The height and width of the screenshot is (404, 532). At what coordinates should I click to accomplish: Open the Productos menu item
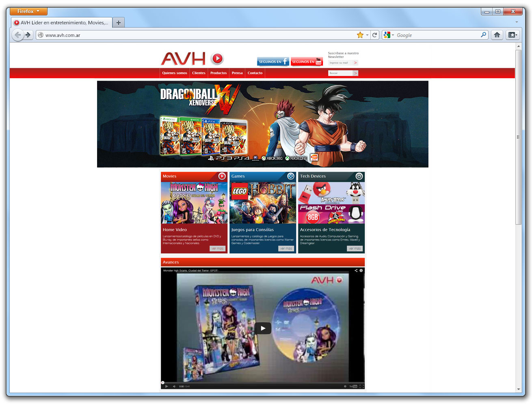point(218,73)
